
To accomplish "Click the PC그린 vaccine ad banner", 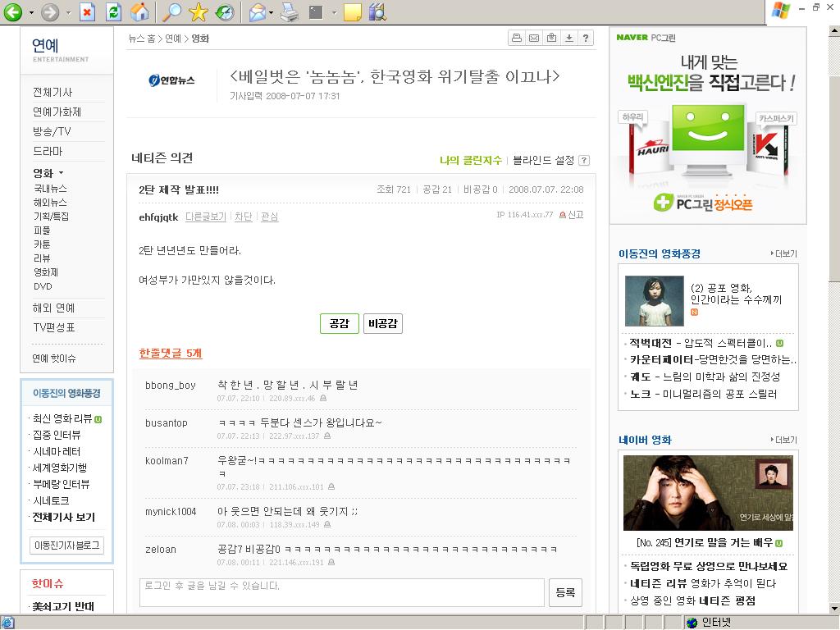I will point(708,126).
